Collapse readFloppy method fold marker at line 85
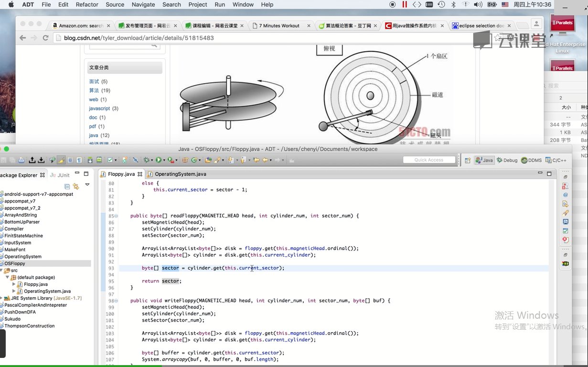 [116, 216]
